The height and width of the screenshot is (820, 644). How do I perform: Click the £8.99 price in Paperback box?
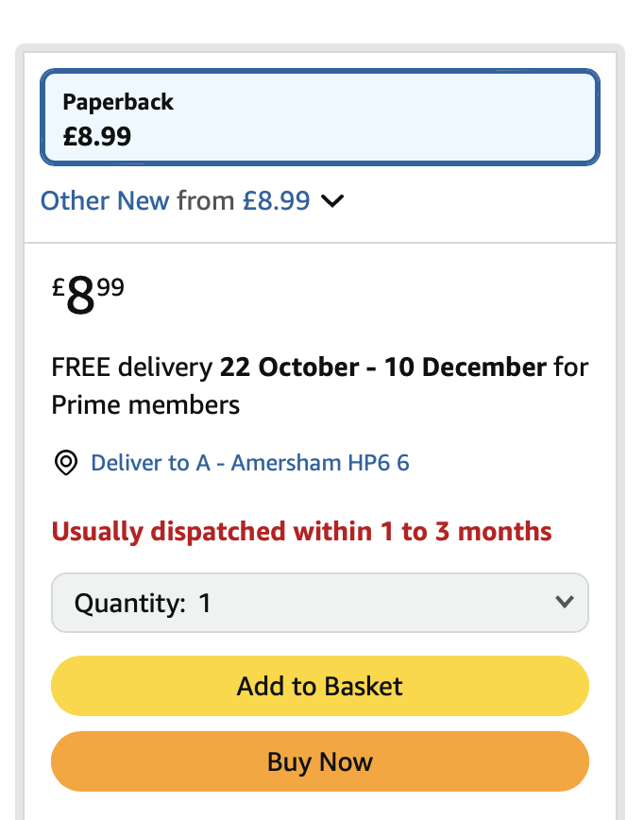coord(97,136)
